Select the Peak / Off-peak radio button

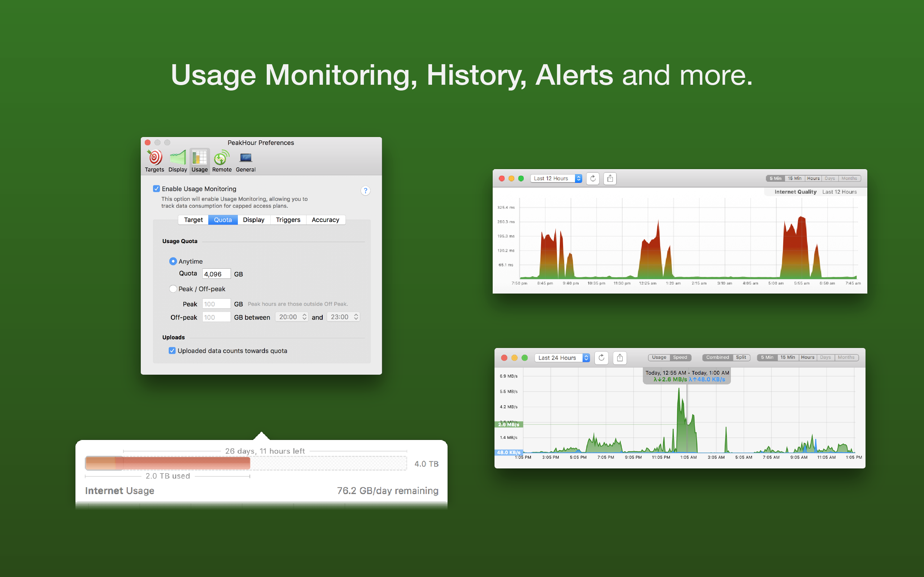[x=173, y=289]
